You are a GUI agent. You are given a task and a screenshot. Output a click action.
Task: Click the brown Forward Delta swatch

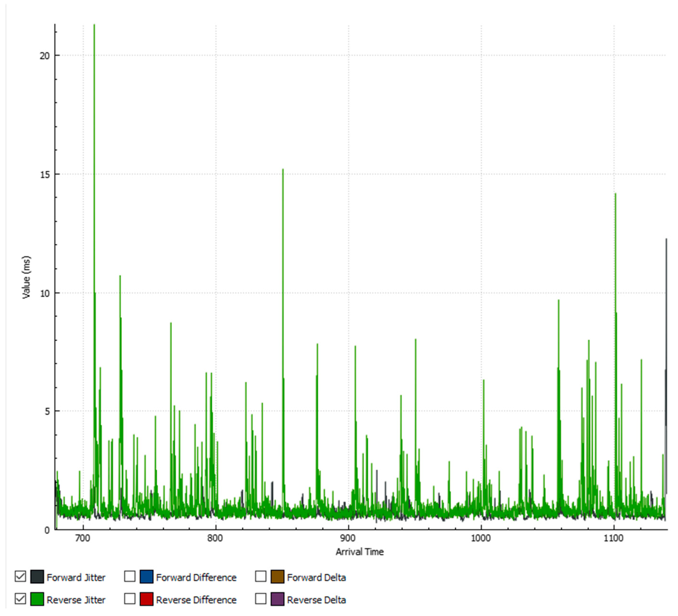[277, 577]
